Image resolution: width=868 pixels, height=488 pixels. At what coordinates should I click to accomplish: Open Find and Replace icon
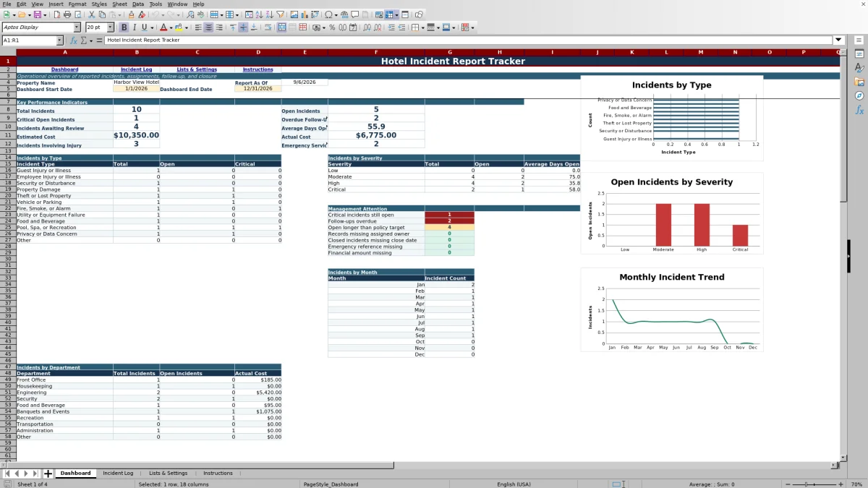click(x=190, y=14)
